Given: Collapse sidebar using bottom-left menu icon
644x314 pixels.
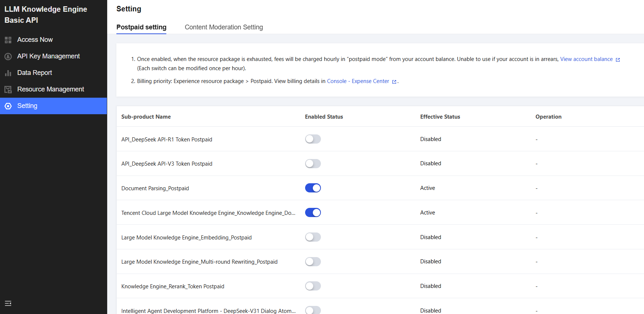Looking at the screenshot, I should [x=8, y=303].
